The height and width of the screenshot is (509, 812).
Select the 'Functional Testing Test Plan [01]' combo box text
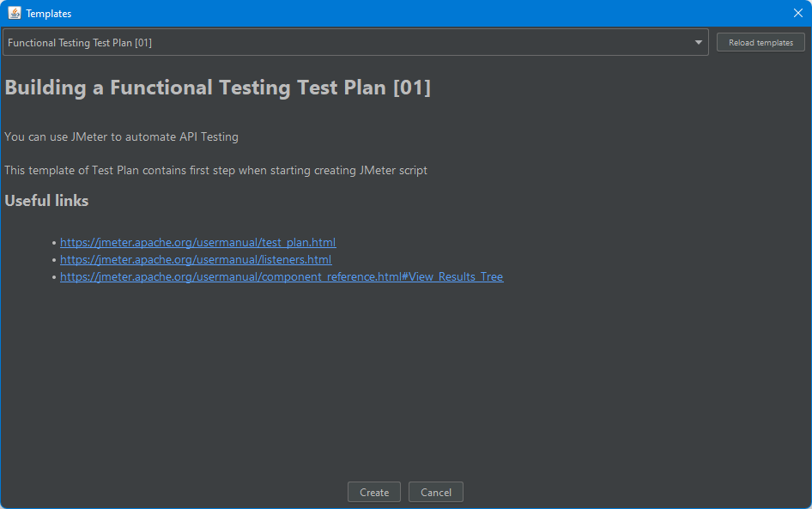tap(80, 42)
